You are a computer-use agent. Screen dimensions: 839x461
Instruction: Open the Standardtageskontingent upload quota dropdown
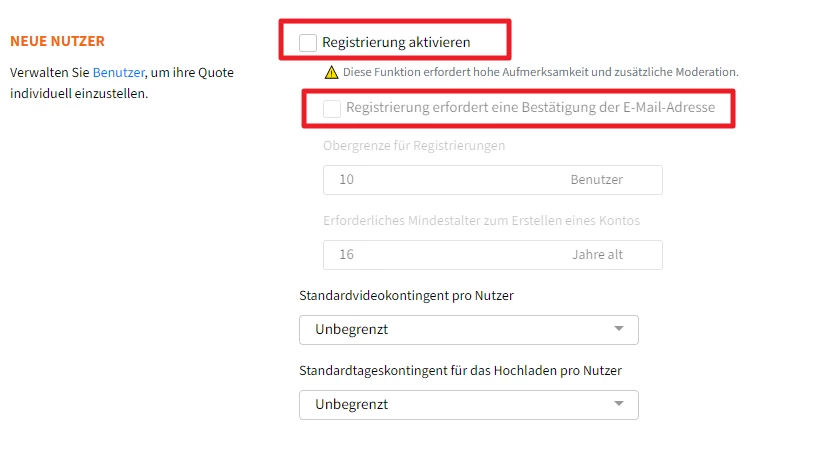point(469,404)
